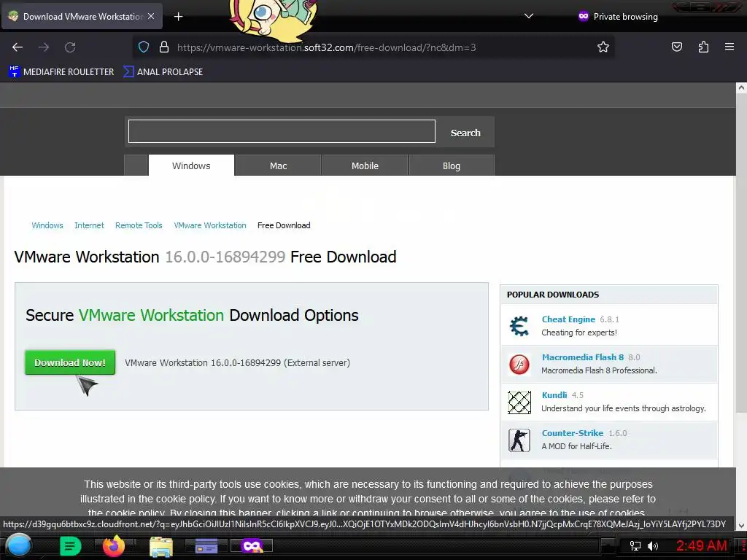Open the Macromedia Flash 8 link
The image size is (747, 560).
[583, 357]
